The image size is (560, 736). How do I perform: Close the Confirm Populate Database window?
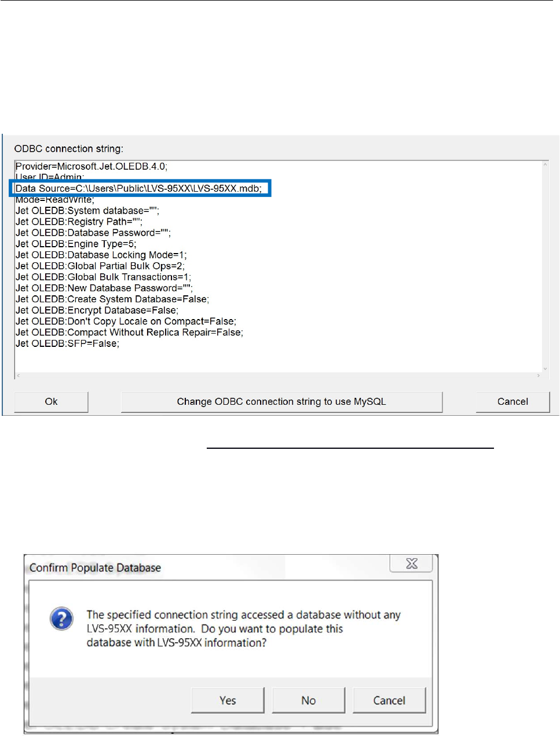[412, 563]
